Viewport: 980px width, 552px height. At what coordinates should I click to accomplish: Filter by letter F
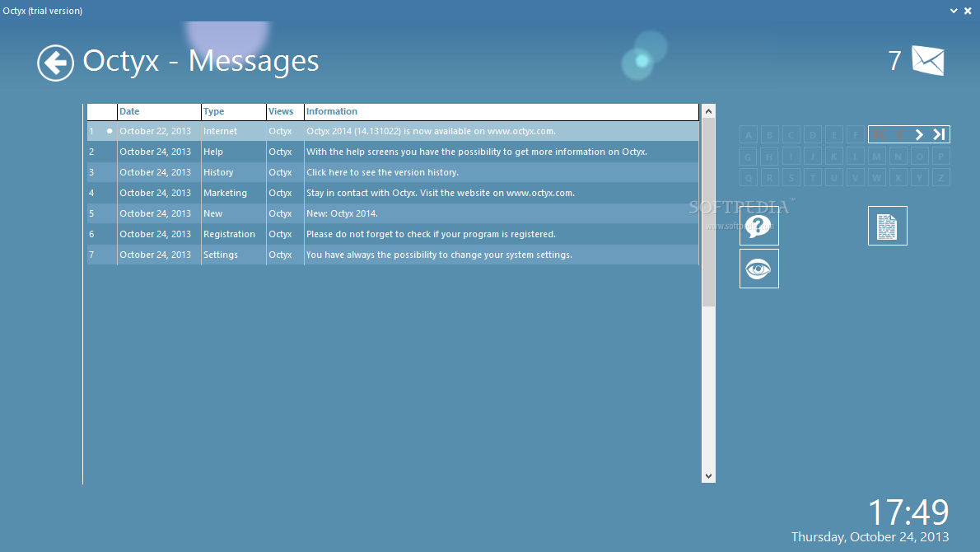(855, 135)
